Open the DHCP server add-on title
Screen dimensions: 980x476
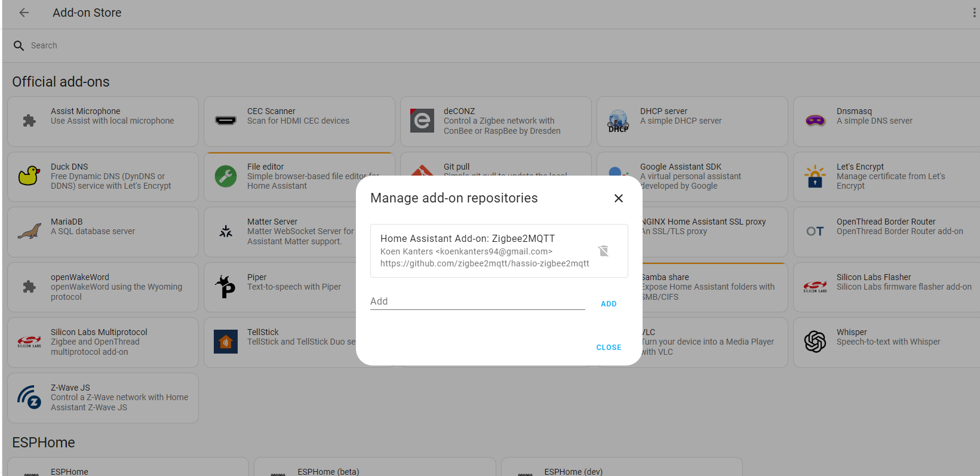[663, 111]
